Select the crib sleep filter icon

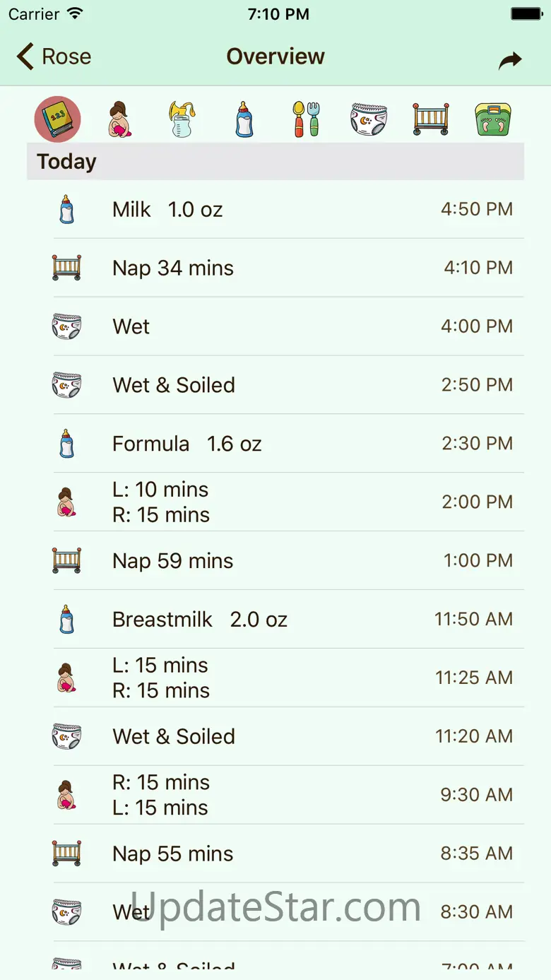[431, 119]
